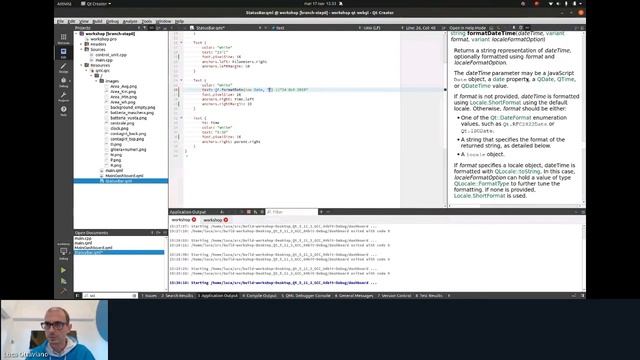Viewport: 640px width, 360px height.
Task: Collapse the images folder
Action: tap(97, 81)
